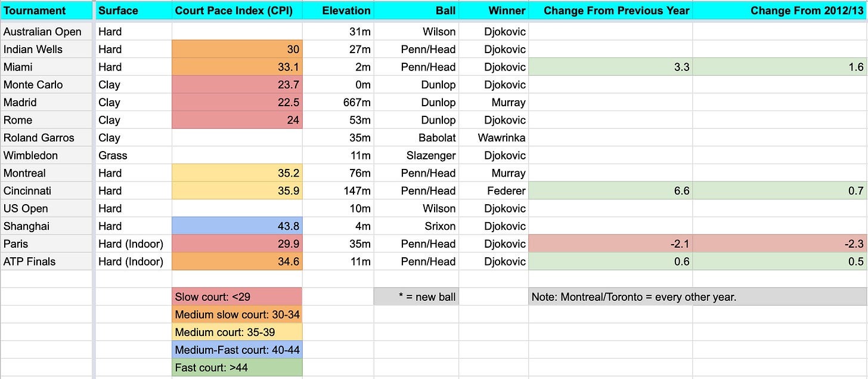Click the Fast court green legend cell
868x379 pixels.
tap(237, 368)
